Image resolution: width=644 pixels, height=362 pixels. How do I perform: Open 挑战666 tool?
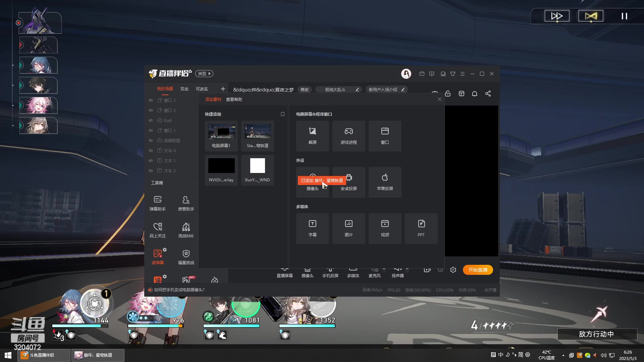[186, 230]
